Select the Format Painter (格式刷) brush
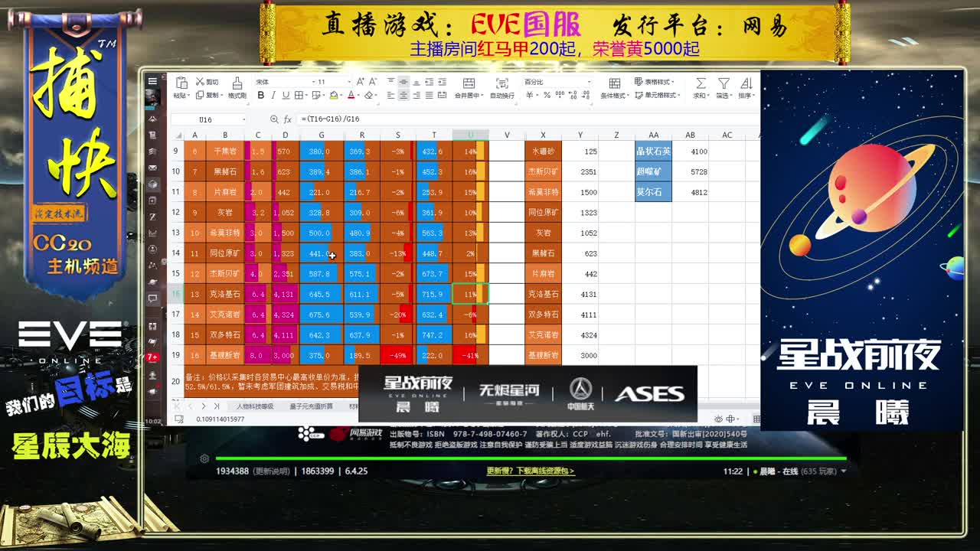The image size is (980, 551). pos(237,83)
